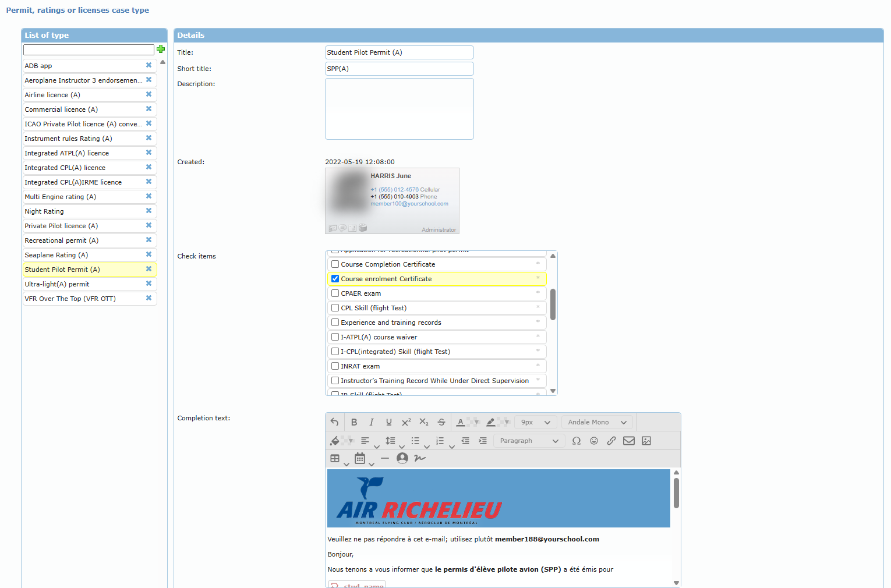Viewport: 891px width, 588px height.
Task: Click into the Description text area
Action: pos(399,109)
